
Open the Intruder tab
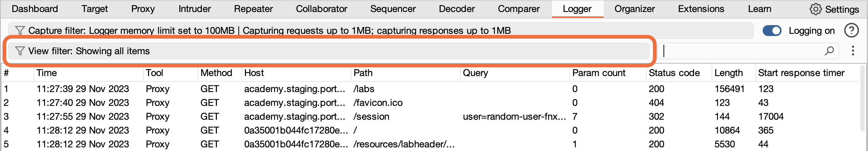(x=195, y=9)
